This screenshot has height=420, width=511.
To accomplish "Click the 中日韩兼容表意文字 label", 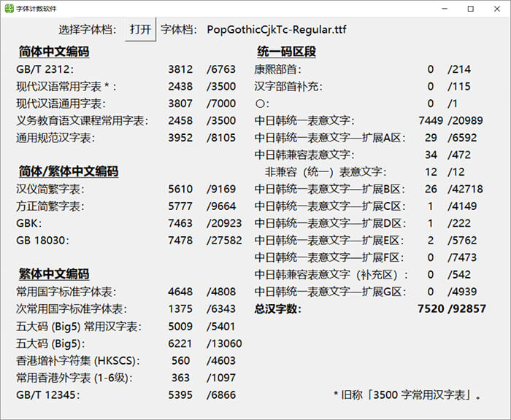I will 304,155.
